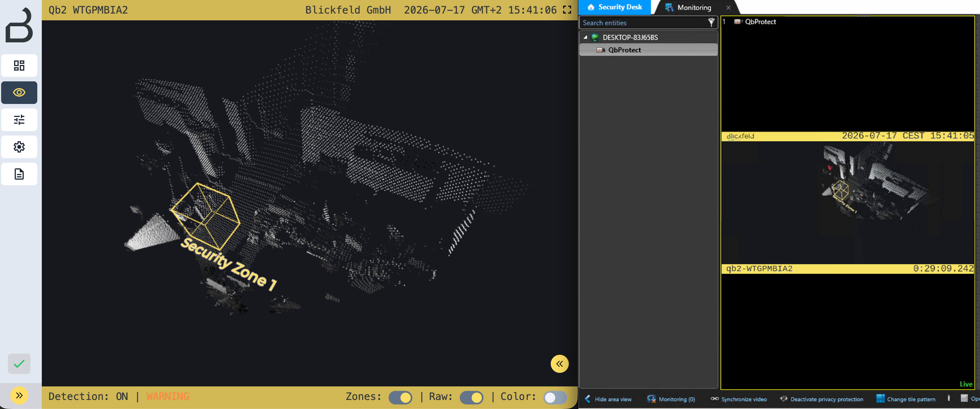Click Change tile pattern

coord(906,399)
